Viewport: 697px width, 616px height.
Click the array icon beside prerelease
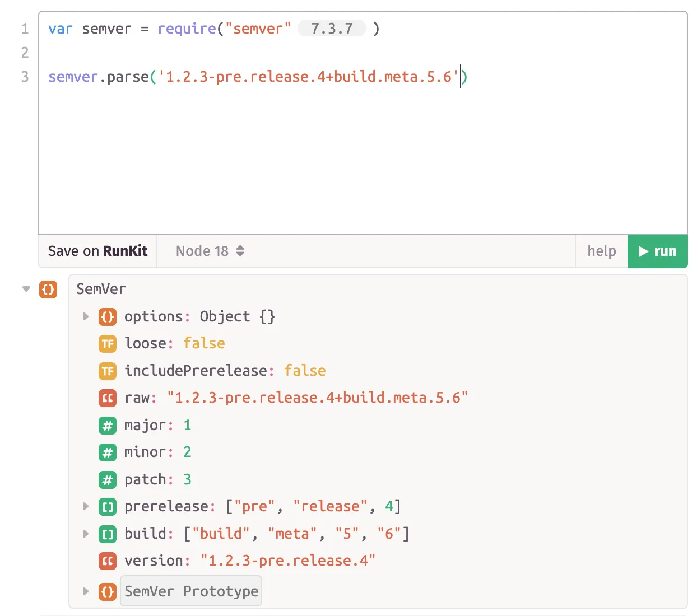click(x=107, y=506)
